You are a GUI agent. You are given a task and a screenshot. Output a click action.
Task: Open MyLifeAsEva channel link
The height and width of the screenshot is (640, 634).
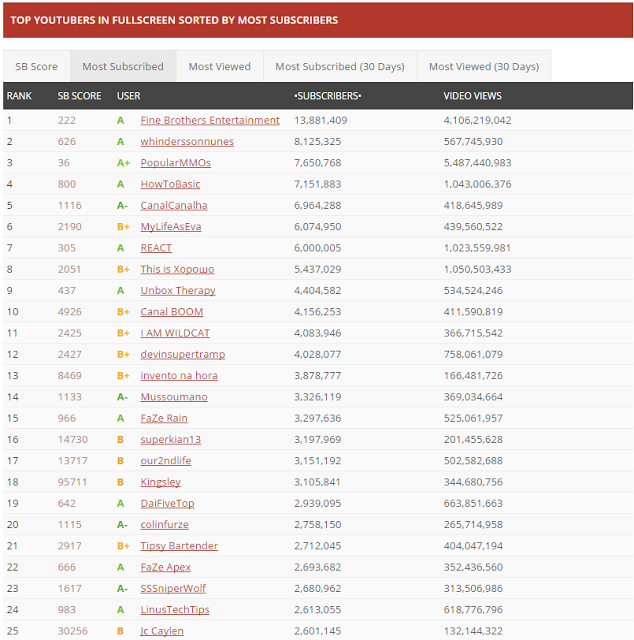(x=171, y=227)
